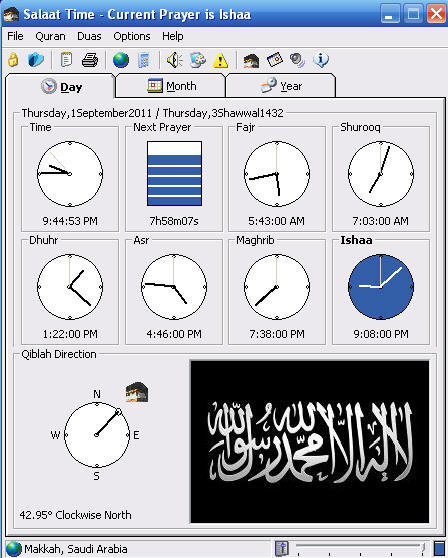Click the Fajr clock face
The height and width of the screenshot is (558, 448).
(x=277, y=174)
